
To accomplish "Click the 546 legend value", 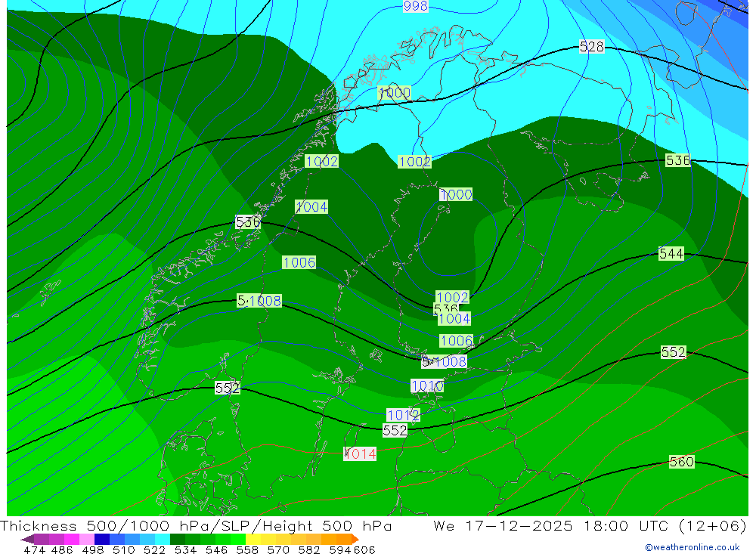I will click(x=216, y=550).
